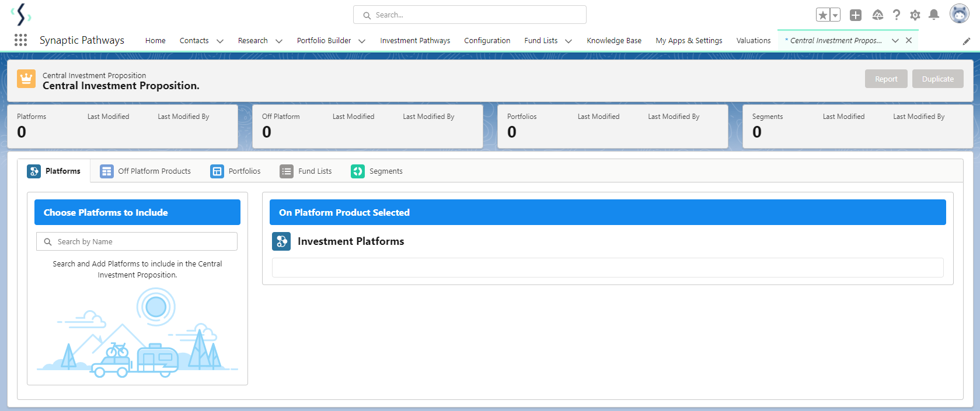Open the Valuations nav item

753,40
